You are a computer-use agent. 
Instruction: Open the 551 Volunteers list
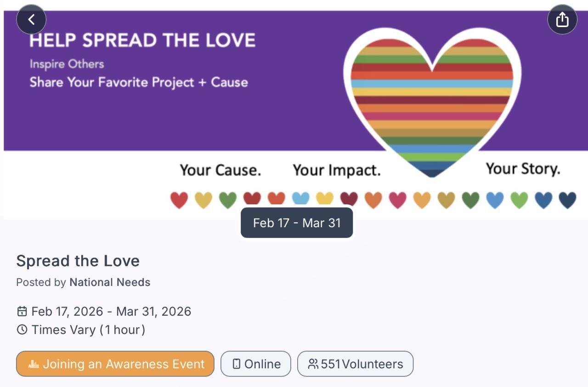point(356,364)
